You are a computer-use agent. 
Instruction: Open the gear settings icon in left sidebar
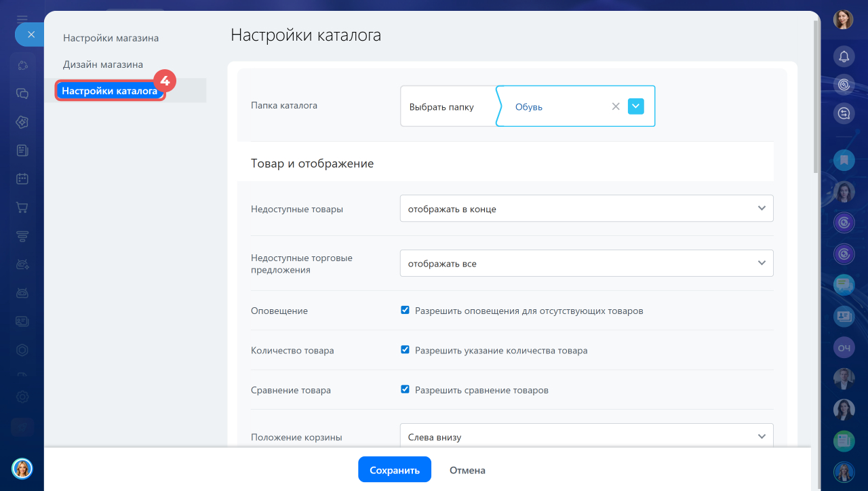click(22, 397)
